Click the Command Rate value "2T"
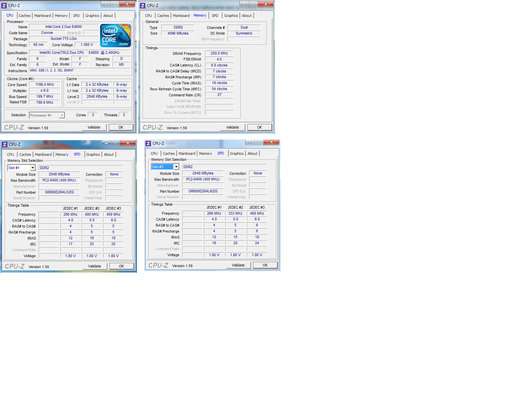Viewport: 532px width, 402px height. pos(219,95)
